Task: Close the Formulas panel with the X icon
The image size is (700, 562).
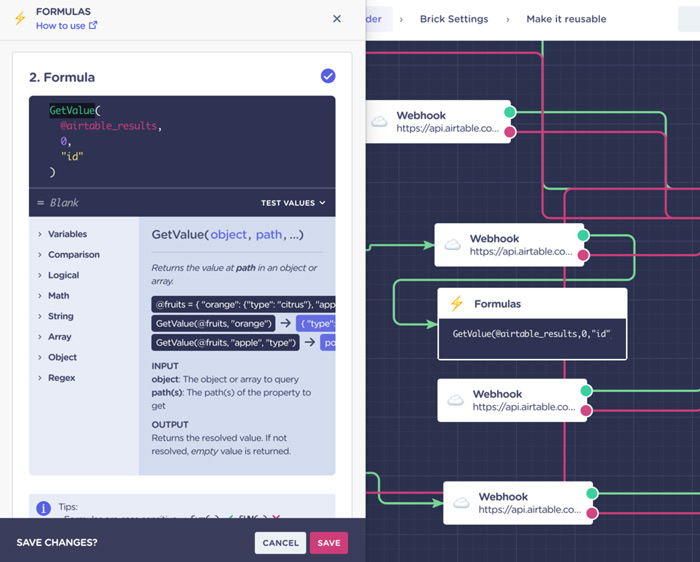Action: point(337,19)
